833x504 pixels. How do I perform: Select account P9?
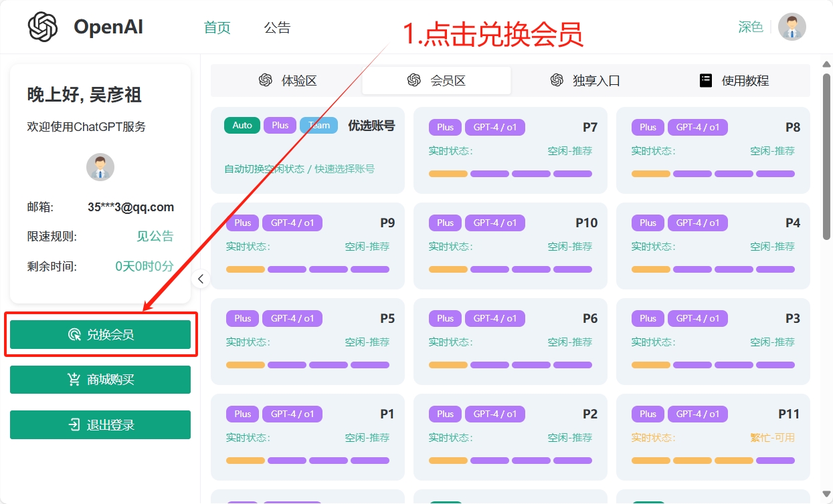click(308, 246)
